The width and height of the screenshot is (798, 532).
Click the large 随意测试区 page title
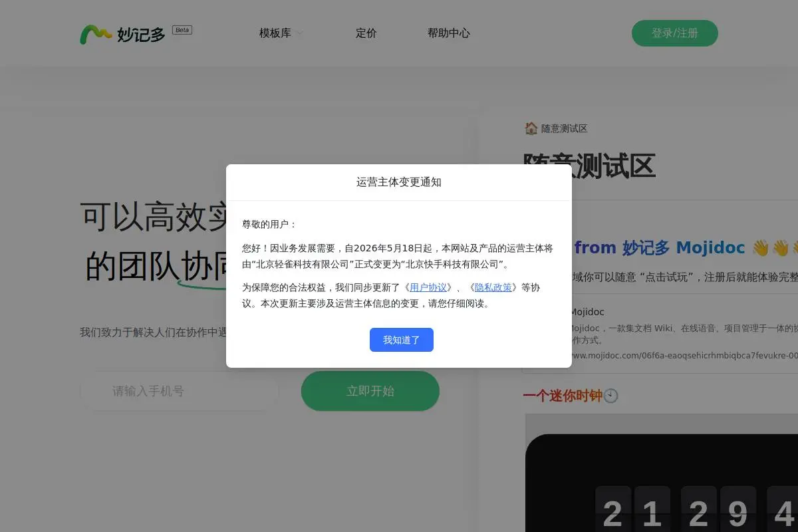(589, 166)
